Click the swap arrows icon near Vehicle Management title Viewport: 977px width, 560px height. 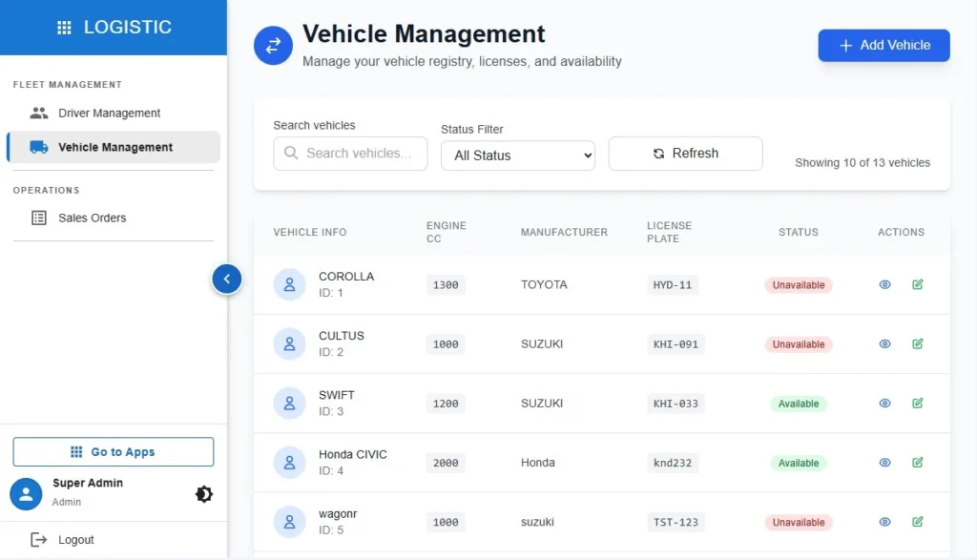[x=273, y=45]
